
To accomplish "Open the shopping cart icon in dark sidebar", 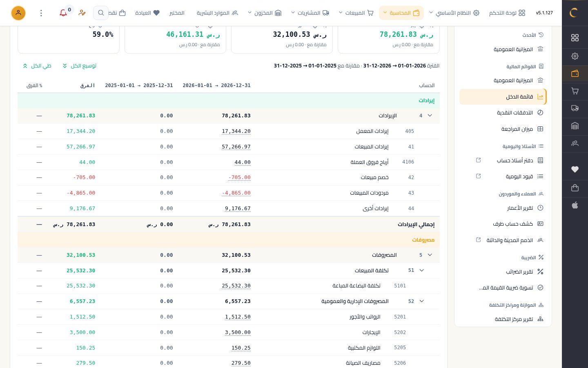I will pos(575,91).
